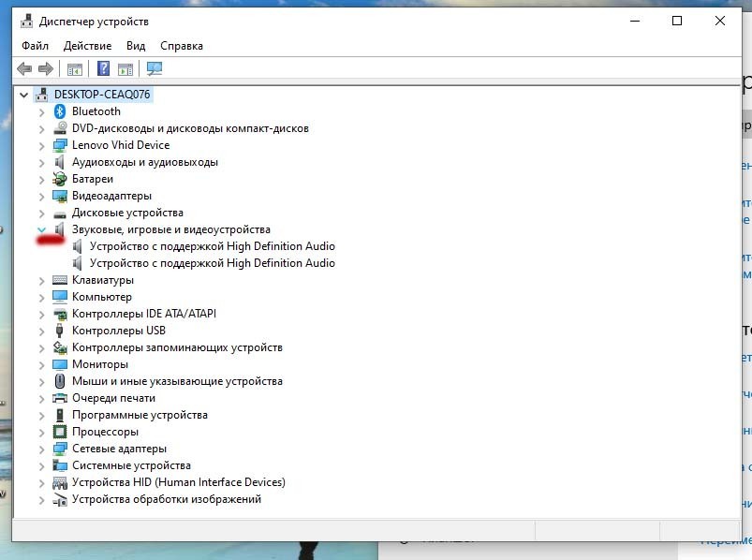
Task: Expand the Батареи category arrow
Action: point(42,180)
